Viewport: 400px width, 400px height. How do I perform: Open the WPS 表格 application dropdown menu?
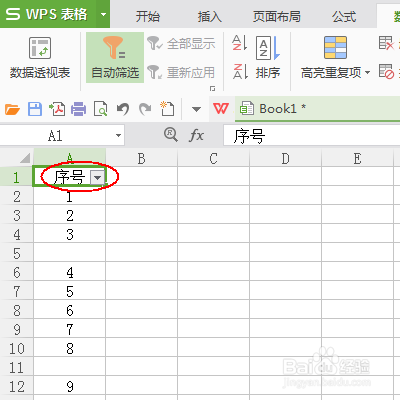coord(103,14)
